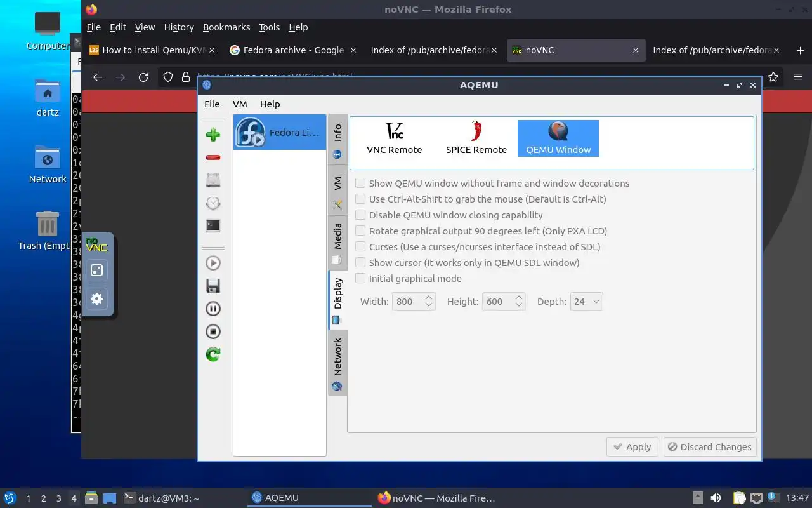812x508 pixels.
Task: Bookmark page with star icon in Firefox
Action: pyautogui.click(x=773, y=77)
